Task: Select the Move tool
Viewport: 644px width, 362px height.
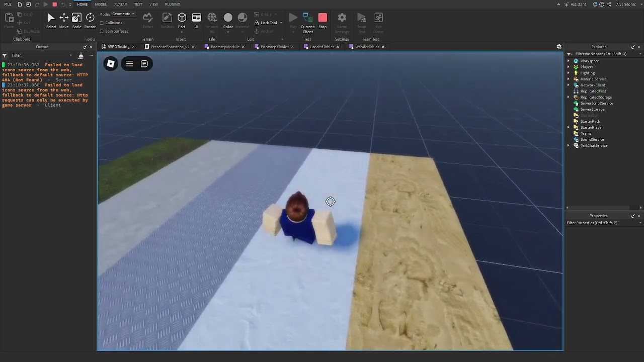Action: [63, 20]
